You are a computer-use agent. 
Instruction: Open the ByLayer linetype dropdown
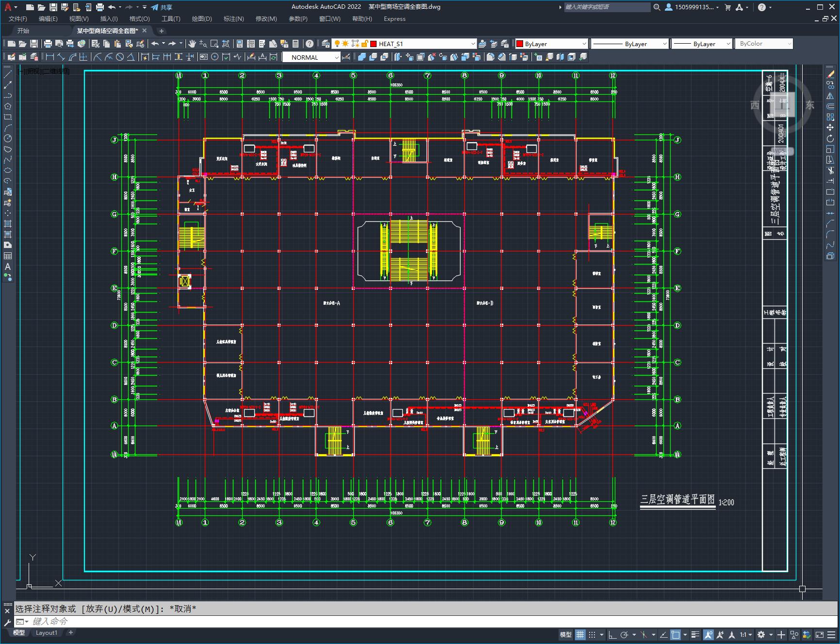coord(665,44)
